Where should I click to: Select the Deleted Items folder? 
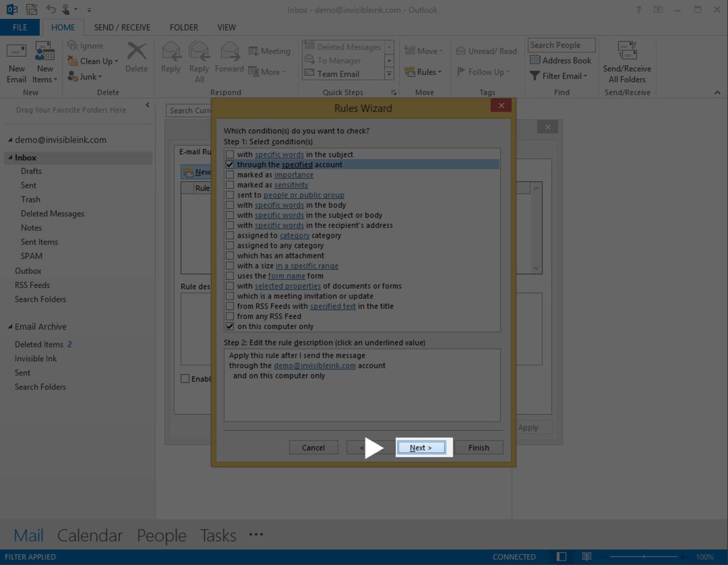click(x=39, y=344)
